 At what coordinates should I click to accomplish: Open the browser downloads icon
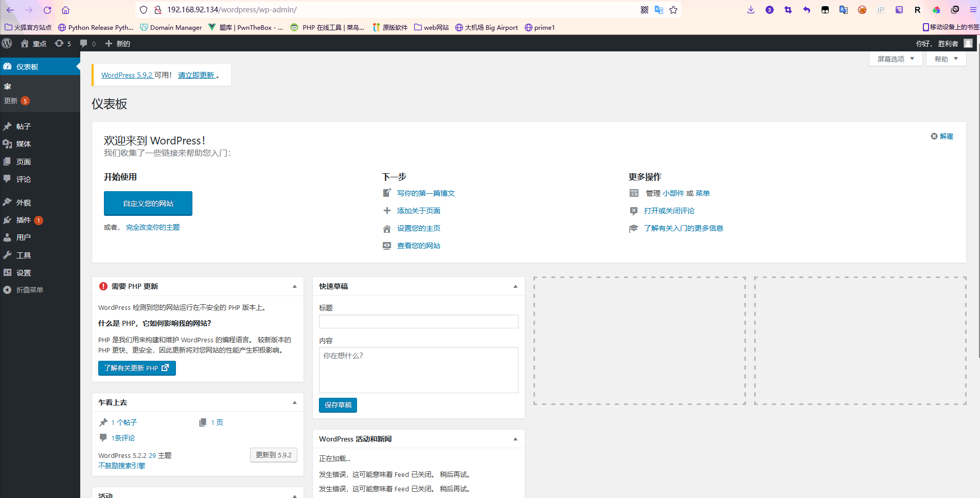pyautogui.click(x=751, y=10)
